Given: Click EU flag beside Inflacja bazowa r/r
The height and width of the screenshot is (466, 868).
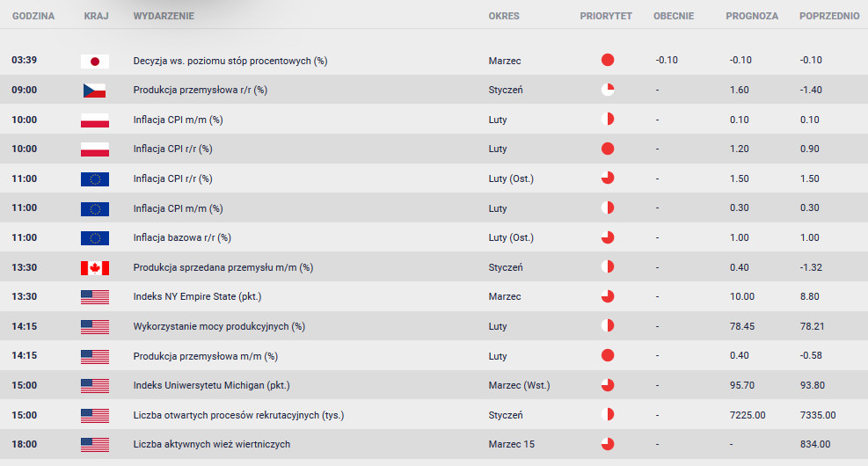Looking at the screenshot, I should pyautogui.click(x=95, y=238).
